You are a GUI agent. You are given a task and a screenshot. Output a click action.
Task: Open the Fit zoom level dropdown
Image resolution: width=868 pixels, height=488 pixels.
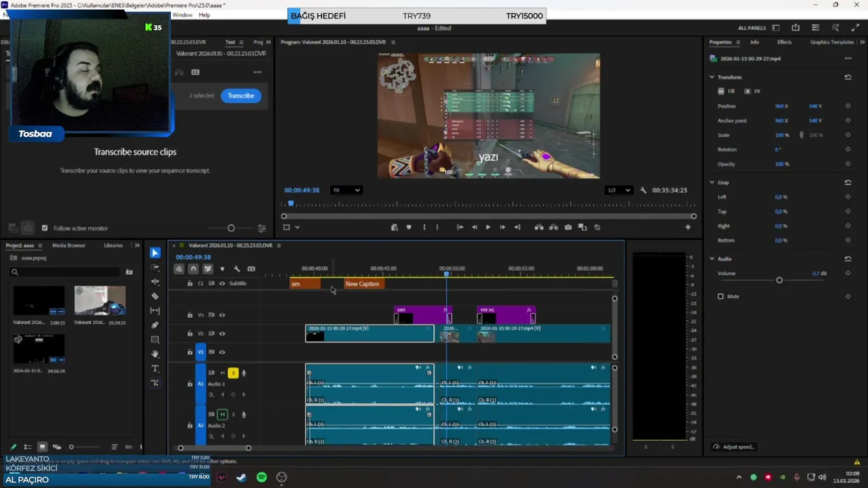(346, 190)
